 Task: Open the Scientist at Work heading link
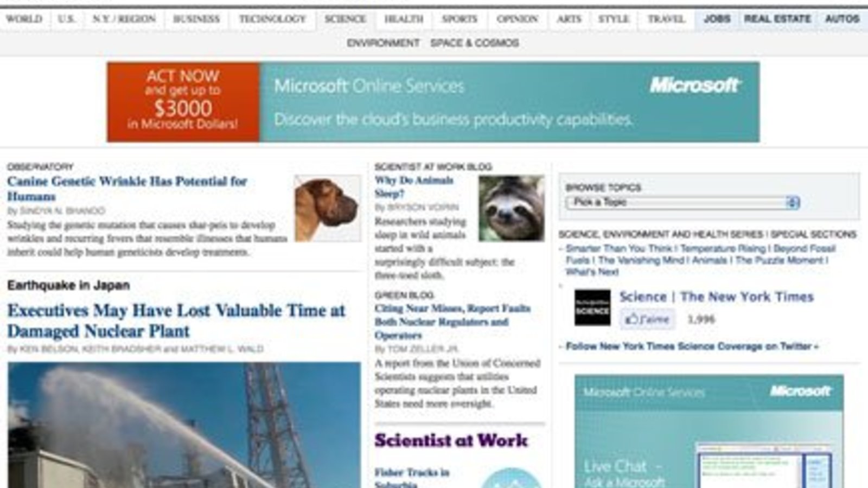point(451,440)
